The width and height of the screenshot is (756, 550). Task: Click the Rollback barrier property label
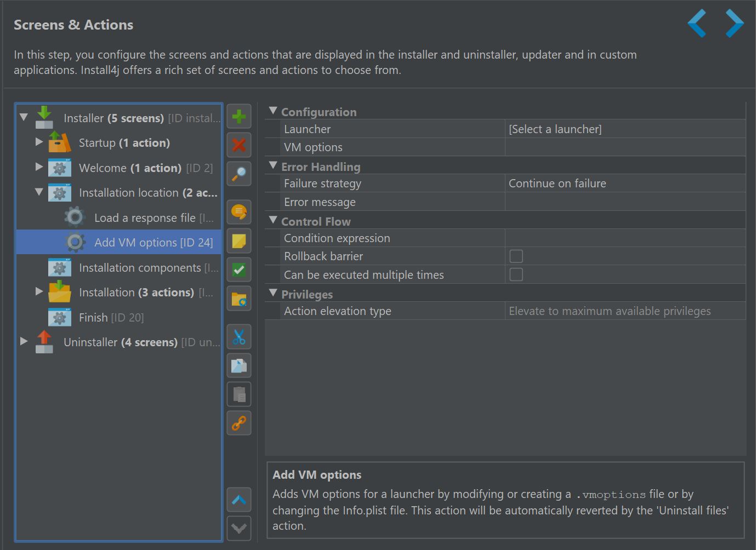323,256
